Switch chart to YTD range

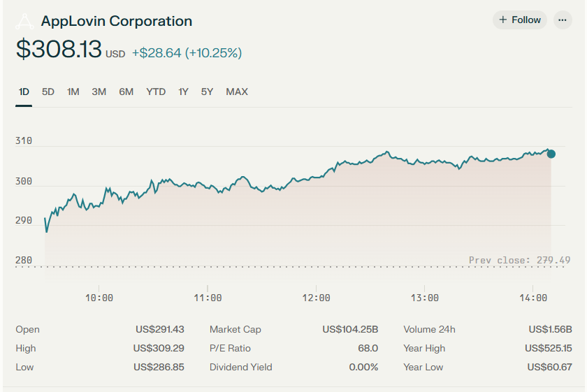click(x=156, y=92)
